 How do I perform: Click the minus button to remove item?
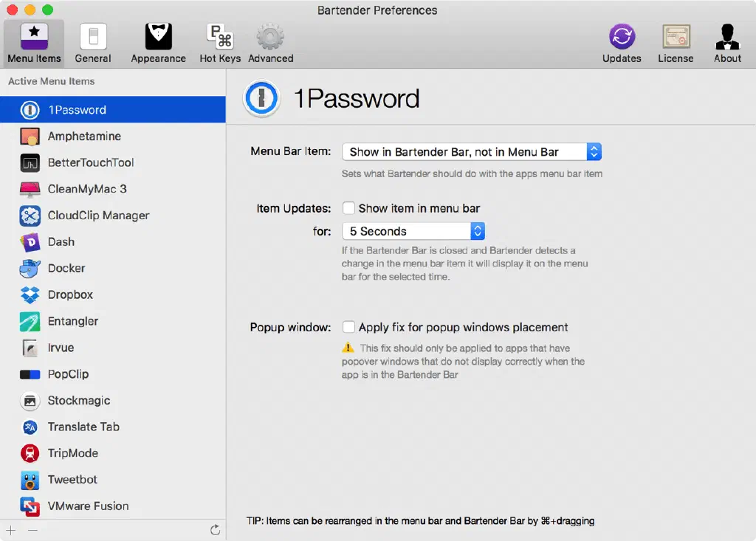coord(32,530)
